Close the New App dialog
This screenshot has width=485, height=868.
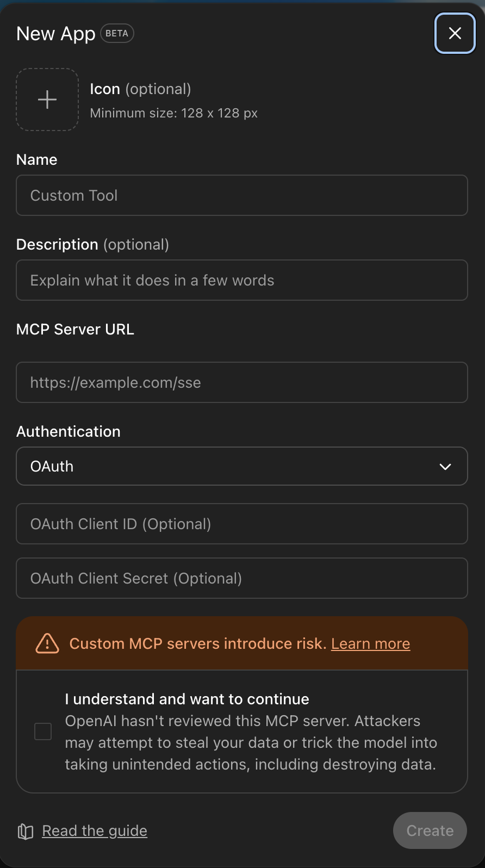[455, 33]
